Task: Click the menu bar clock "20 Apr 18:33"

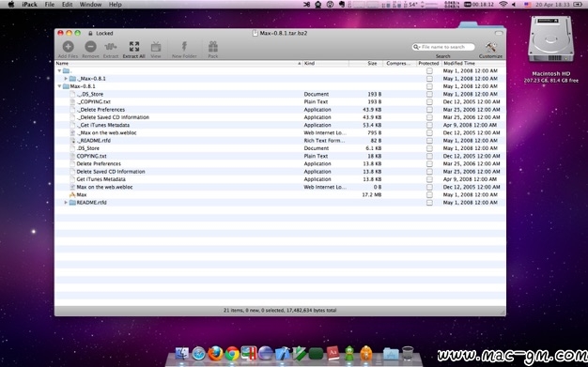Action: (x=552, y=5)
